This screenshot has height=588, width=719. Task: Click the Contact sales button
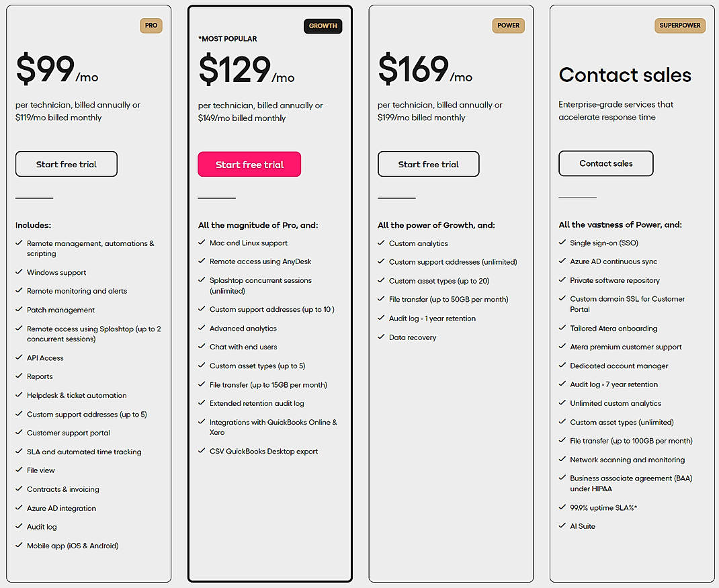605,163
